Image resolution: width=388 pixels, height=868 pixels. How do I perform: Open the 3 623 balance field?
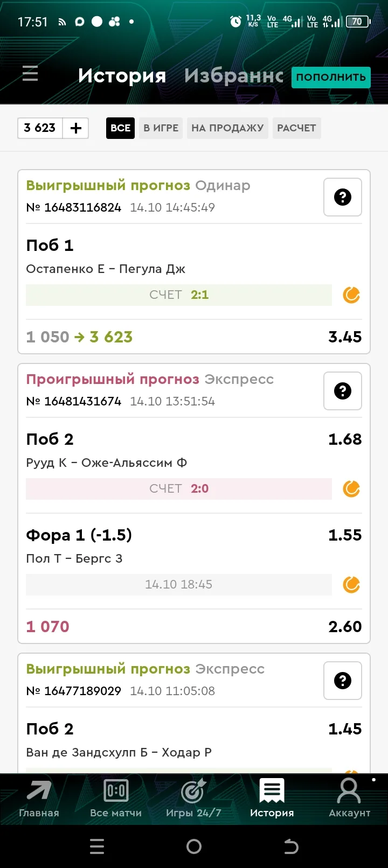(x=40, y=128)
